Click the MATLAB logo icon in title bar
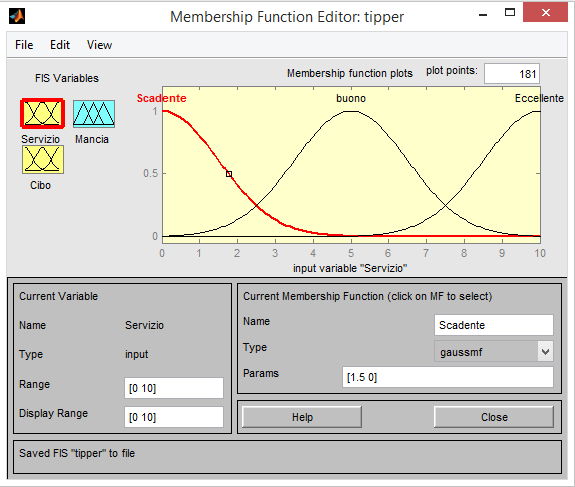The height and width of the screenshot is (487, 575). coord(17,16)
